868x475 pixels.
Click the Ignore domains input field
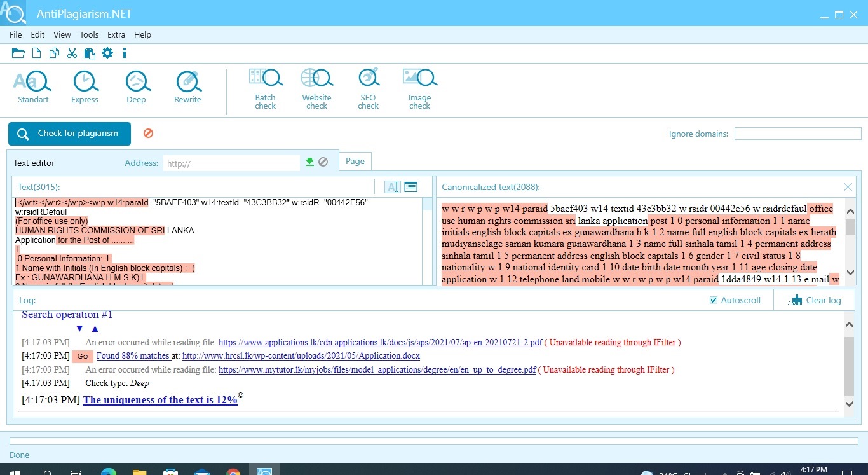[x=798, y=134]
